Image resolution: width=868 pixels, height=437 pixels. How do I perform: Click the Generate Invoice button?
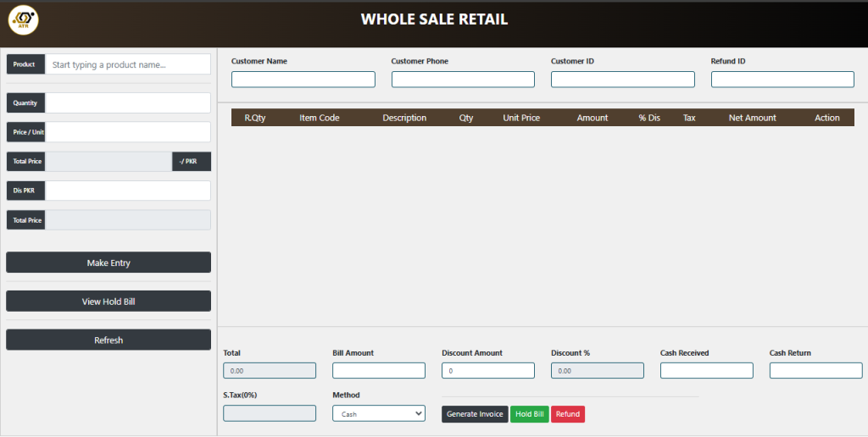coord(475,414)
